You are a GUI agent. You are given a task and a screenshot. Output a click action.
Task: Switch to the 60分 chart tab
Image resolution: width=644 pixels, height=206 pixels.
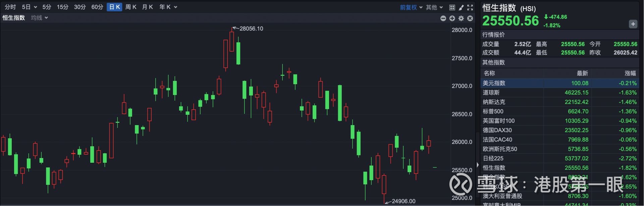pos(97,7)
